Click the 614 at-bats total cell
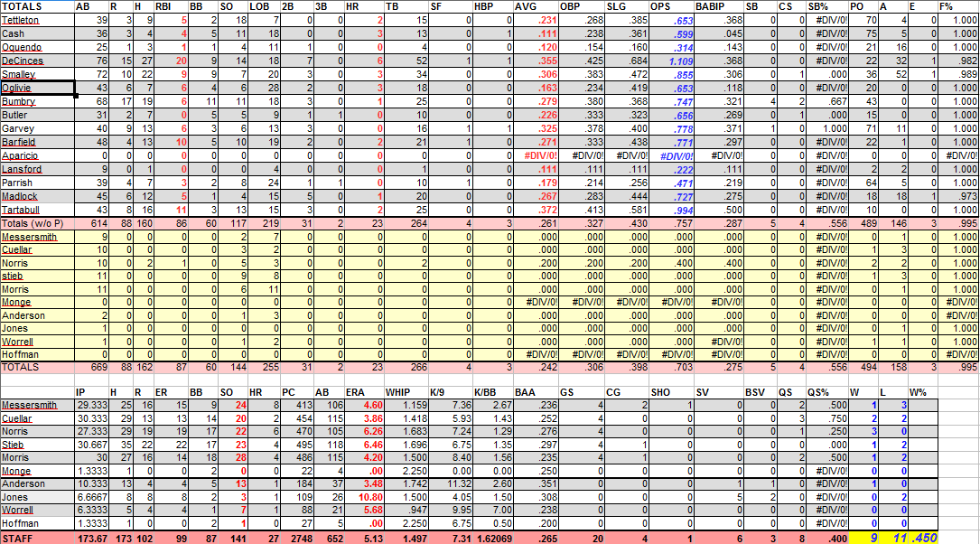The image size is (980, 544). 91,223
